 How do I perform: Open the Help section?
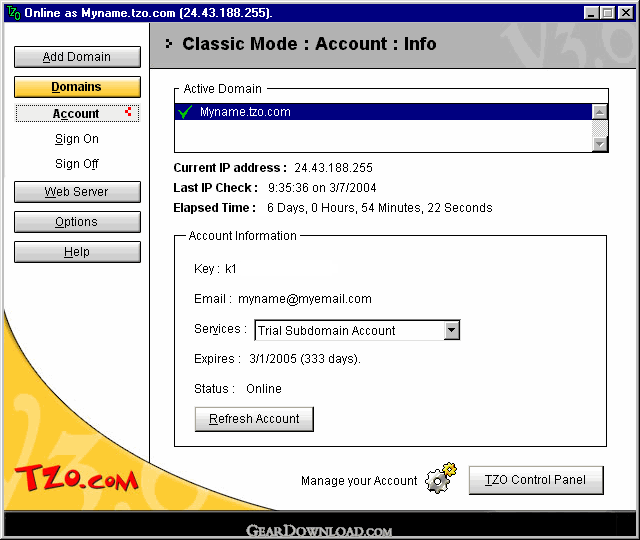point(77,252)
